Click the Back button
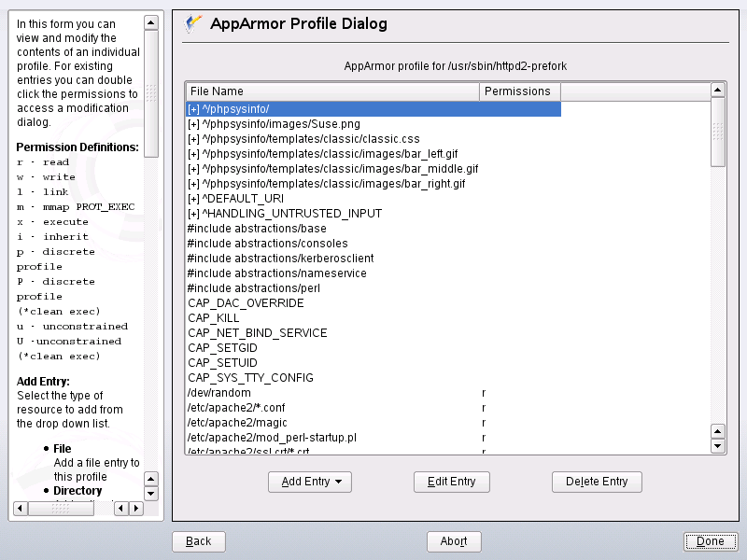 (198, 541)
